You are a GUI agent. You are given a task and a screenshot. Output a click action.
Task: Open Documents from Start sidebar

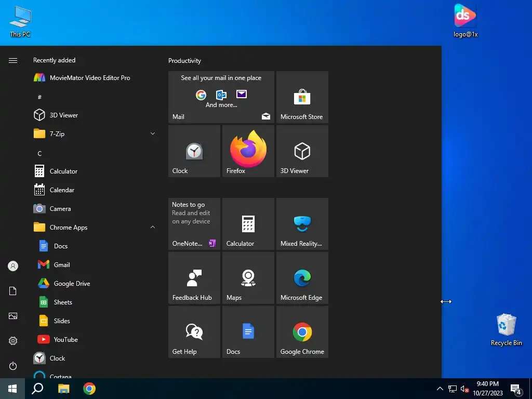(13, 291)
